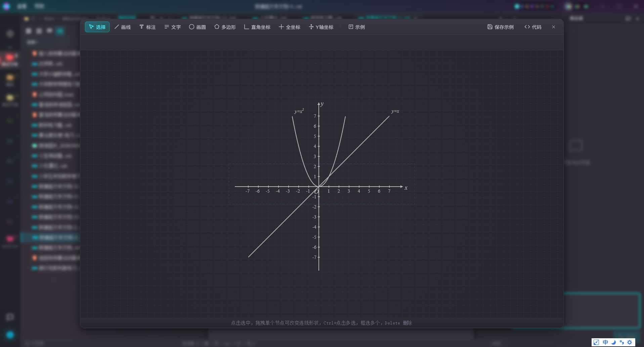Select the y=x label on canvas
Viewport: 644px width, 347px height.
(395, 111)
